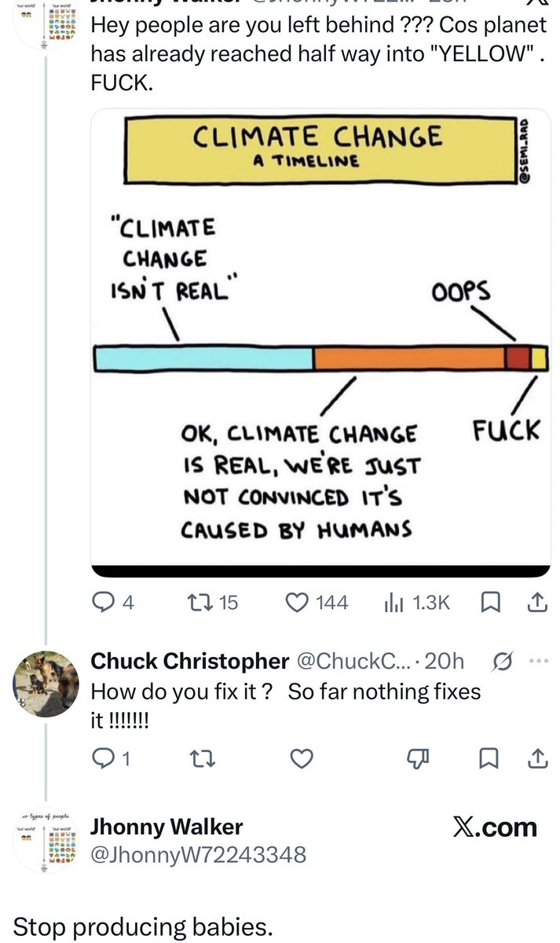Open the Chuck Christopher profile name link
The height and width of the screenshot is (943, 560).
190,662
